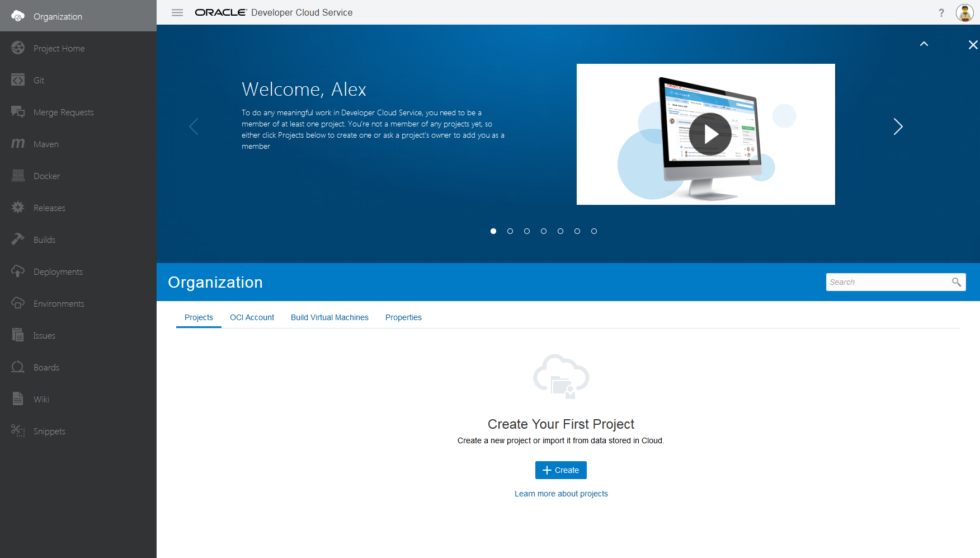This screenshot has width=980, height=558.
Task: Focus the organization Search field
Action: [896, 282]
